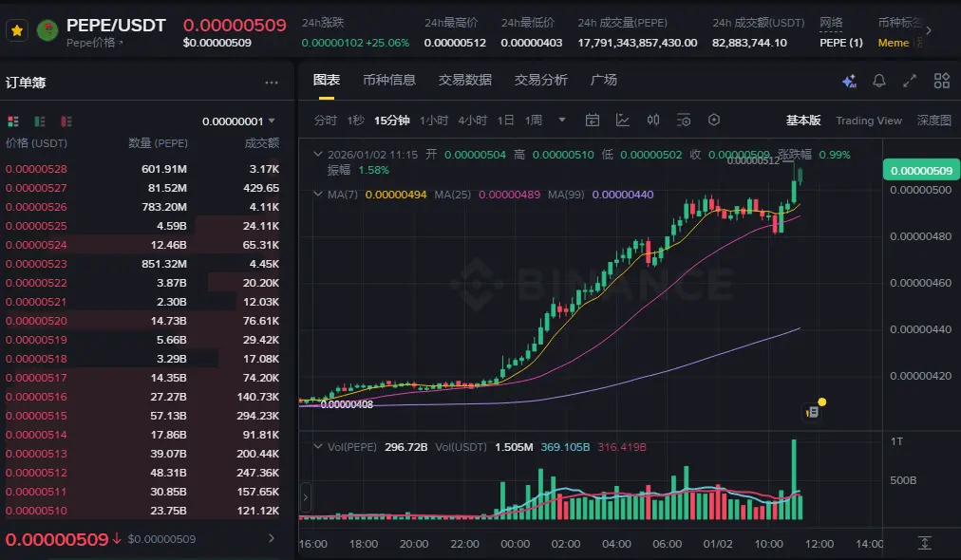961x560 pixels.
Task: Collapse the candle OHLC info row
Action: tap(317, 154)
